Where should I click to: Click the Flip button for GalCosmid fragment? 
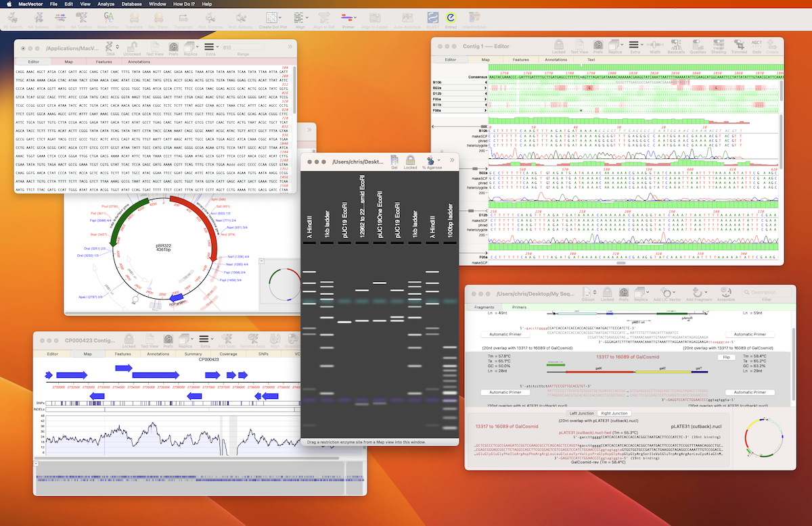725,357
